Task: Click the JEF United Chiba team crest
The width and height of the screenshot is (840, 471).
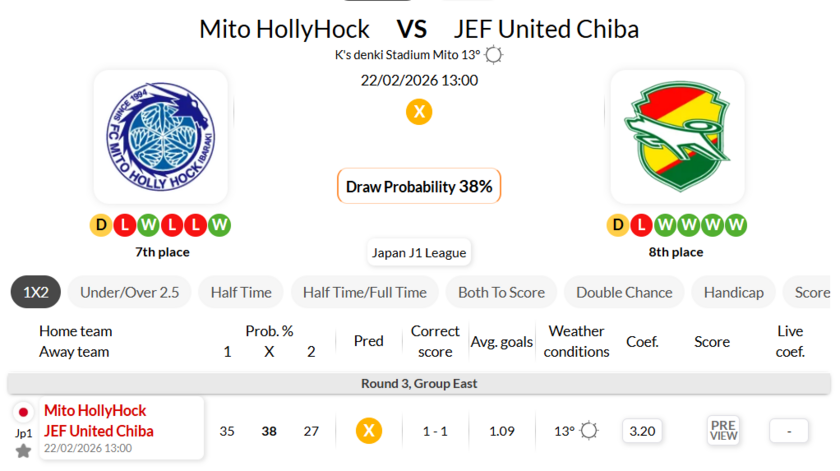Action: click(x=677, y=137)
